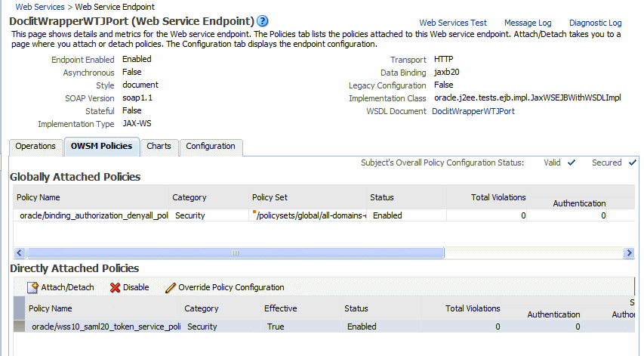
Task: Click scrollbar left arrow in Globally Attached Policies
Action: tap(20, 252)
